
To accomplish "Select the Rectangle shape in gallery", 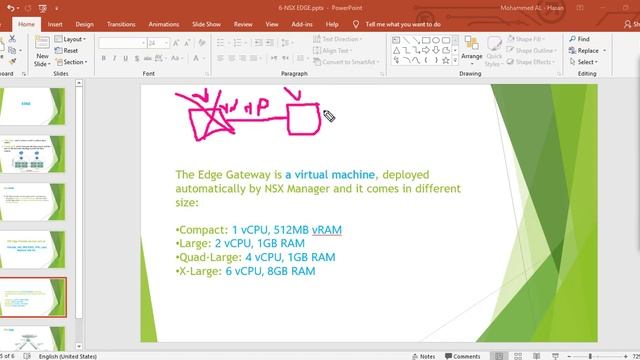I will point(426,40).
